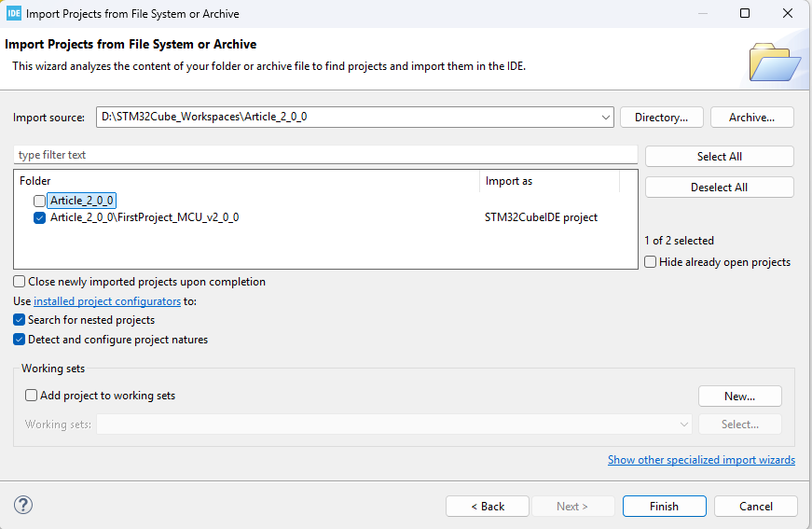This screenshot has width=812, height=529.
Task: Open the Working sets dropdown
Action: point(684,425)
